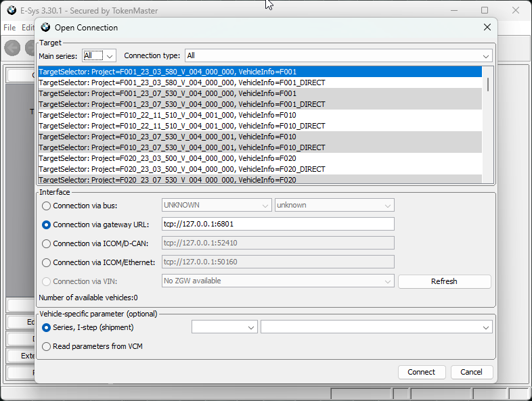Select F020_23_03_500 VehicleInfo=F020 target
This screenshot has width=532, height=401.
point(260,158)
